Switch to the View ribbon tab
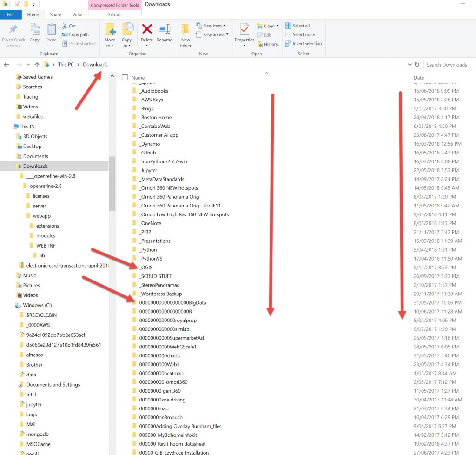This screenshot has width=476, height=455. click(x=77, y=15)
